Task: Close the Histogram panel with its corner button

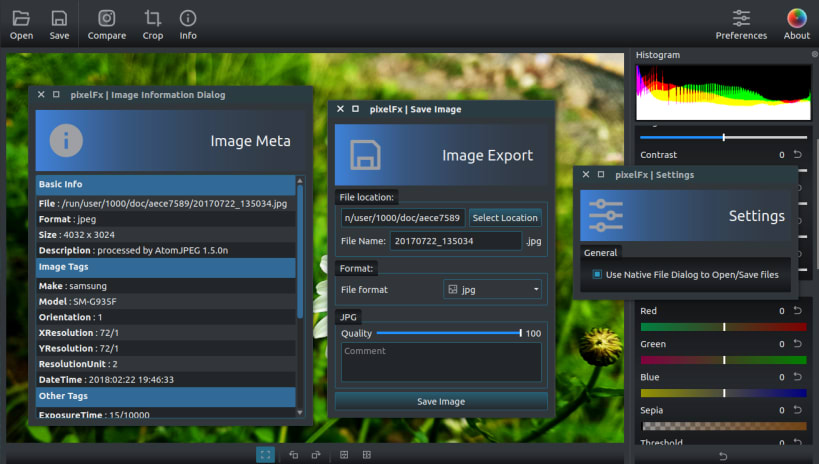Action: [814, 54]
